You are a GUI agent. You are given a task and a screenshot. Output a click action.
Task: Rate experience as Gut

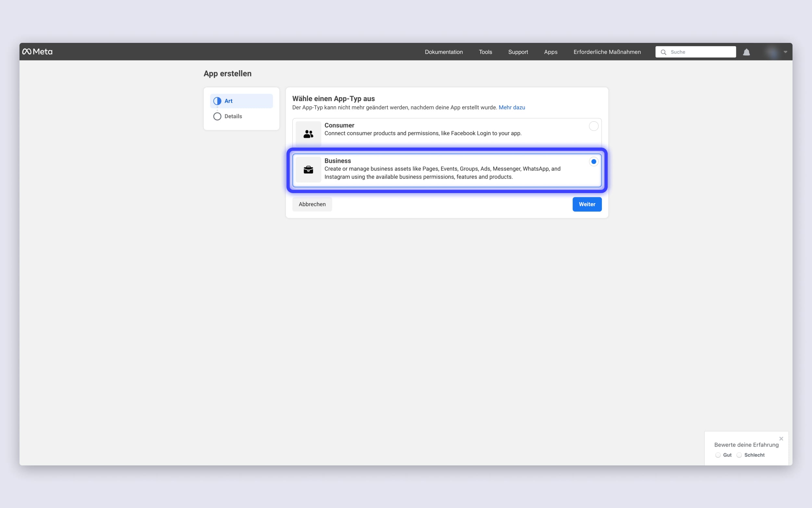tap(718, 455)
